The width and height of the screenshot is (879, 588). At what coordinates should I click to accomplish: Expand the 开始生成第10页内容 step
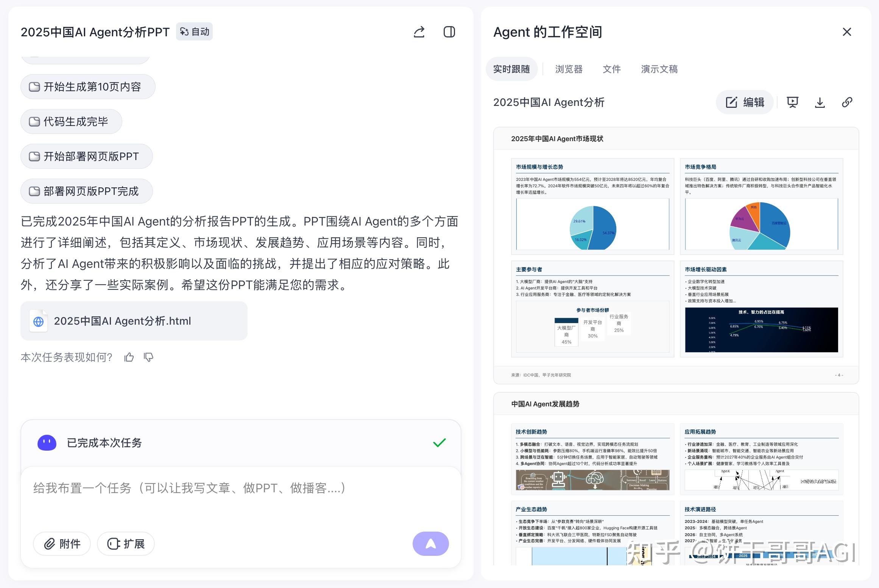pyautogui.click(x=87, y=87)
